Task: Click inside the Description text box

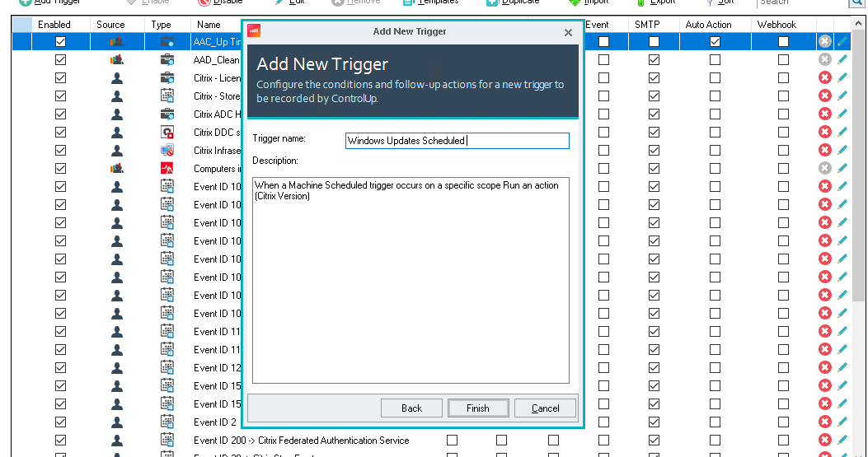Action: point(410,278)
